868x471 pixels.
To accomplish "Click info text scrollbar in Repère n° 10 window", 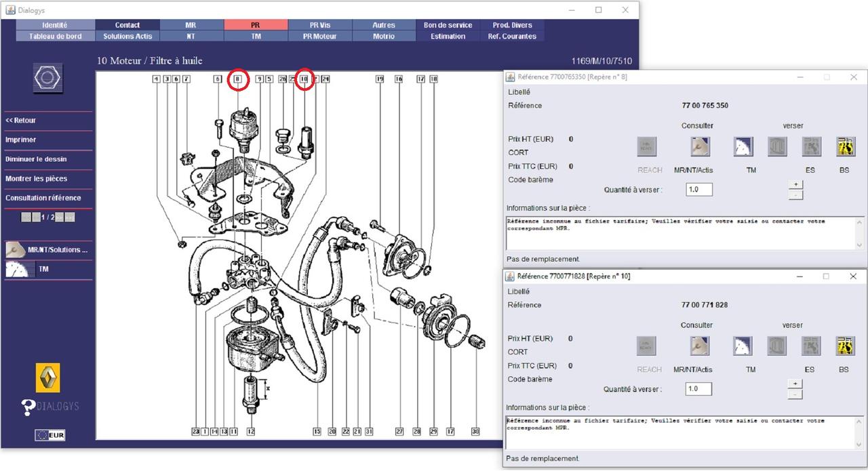I will coord(860,432).
